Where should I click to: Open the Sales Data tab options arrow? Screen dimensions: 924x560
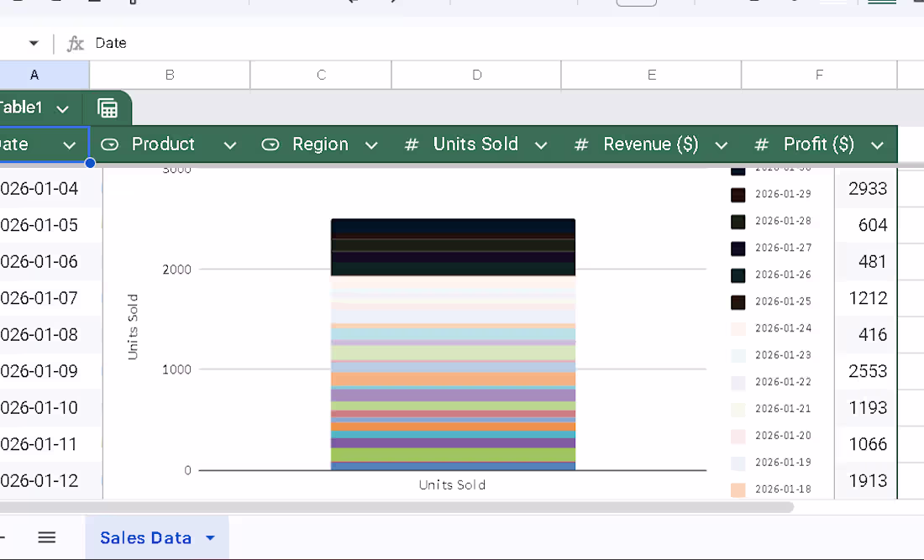[x=210, y=537]
